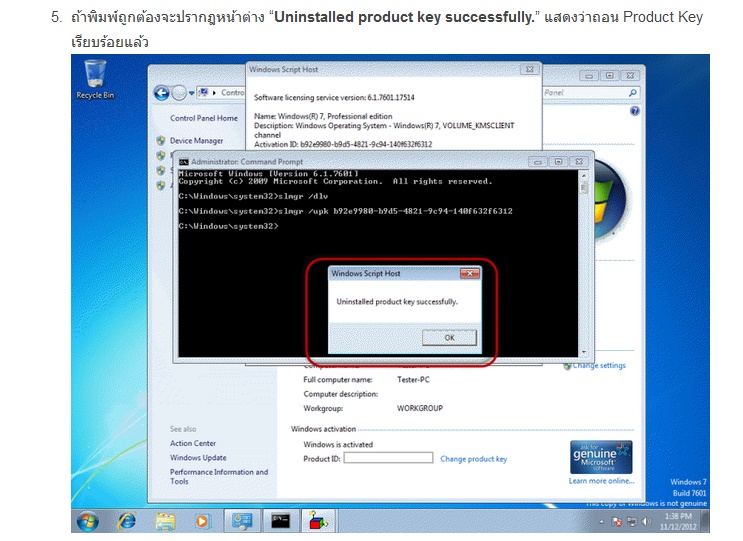Click the network tray icon
The image size is (743, 541).
point(632,522)
